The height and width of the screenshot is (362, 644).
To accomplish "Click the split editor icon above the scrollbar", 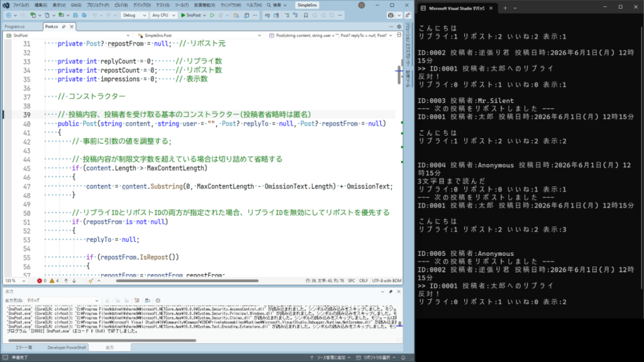I will (399, 35).
